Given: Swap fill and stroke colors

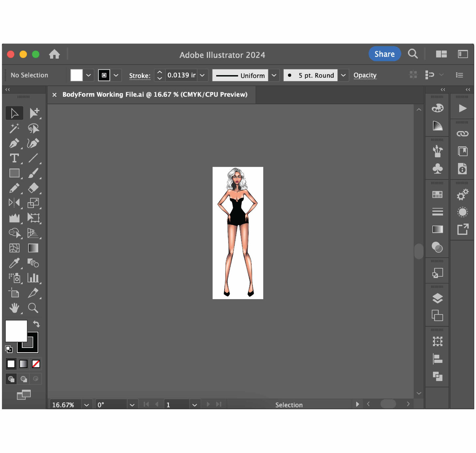Looking at the screenshot, I should pos(37,324).
